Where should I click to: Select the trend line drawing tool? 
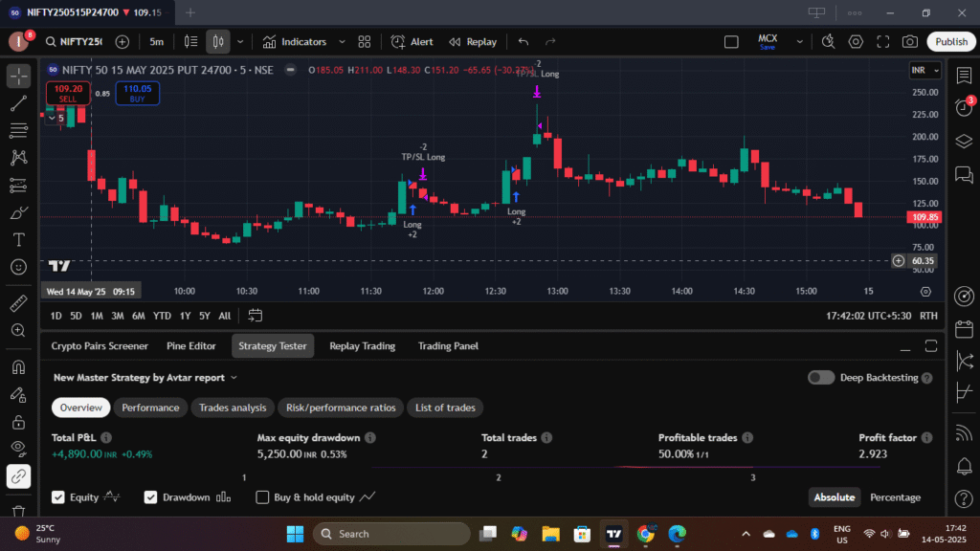[x=19, y=103]
